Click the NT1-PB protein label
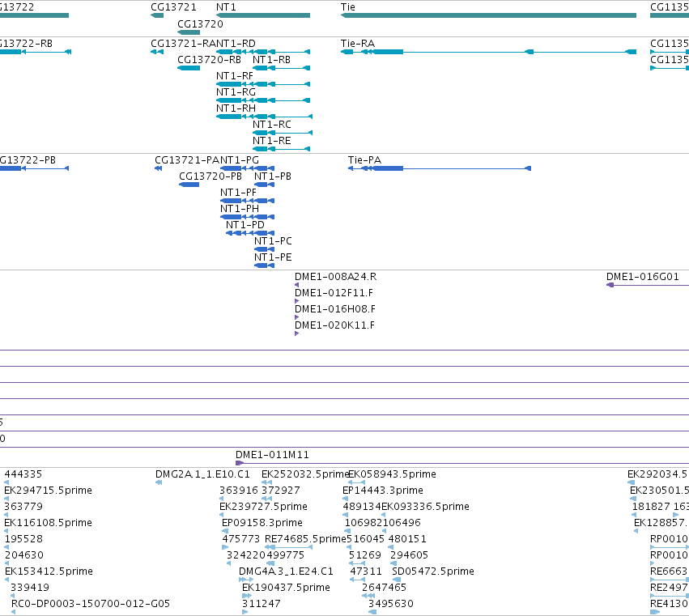Viewport: 689px width, 616px height. [x=273, y=176]
